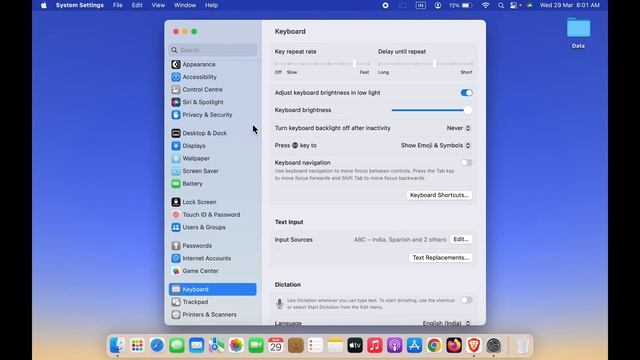Open Safari from the Dock
Image resolution: width=640 pixels, height=360 pixels.
pyautogui.click(x=157, y=346)
